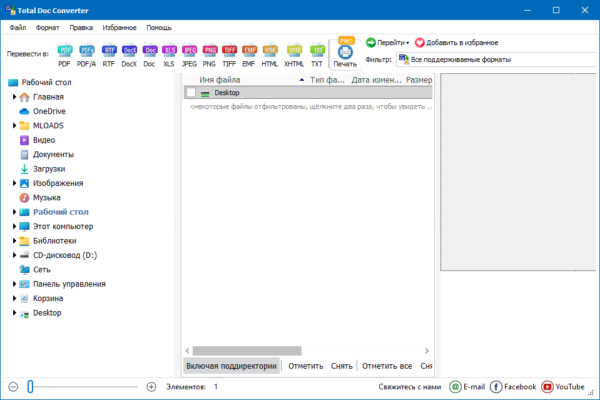This screenshot has width=600, height=400.
Task: Convert to PDF format icon
Action: 64,50
